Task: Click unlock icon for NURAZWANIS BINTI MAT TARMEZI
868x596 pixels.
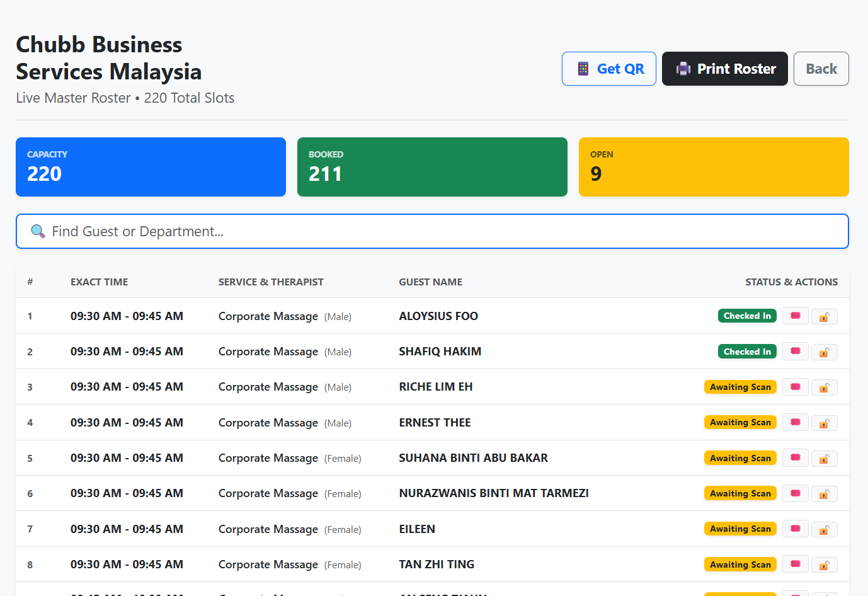Action: (824, 495)
